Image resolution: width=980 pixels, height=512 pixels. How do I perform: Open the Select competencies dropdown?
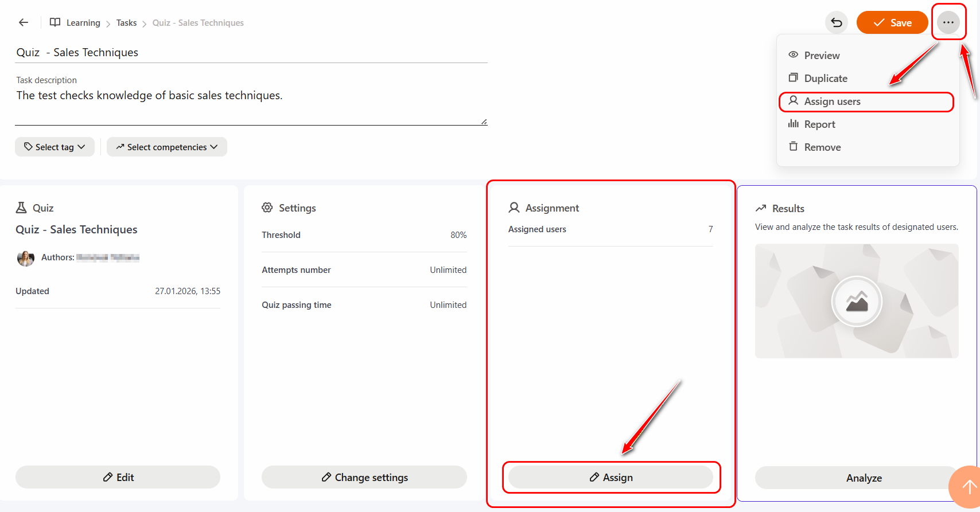pos(167,147)
